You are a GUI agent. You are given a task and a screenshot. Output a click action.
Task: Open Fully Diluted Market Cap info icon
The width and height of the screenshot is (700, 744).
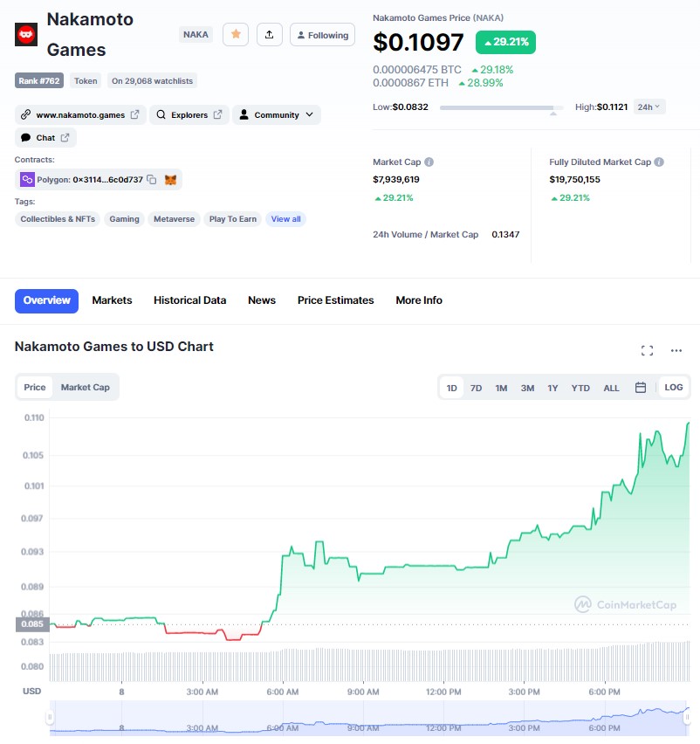(659, 162)
